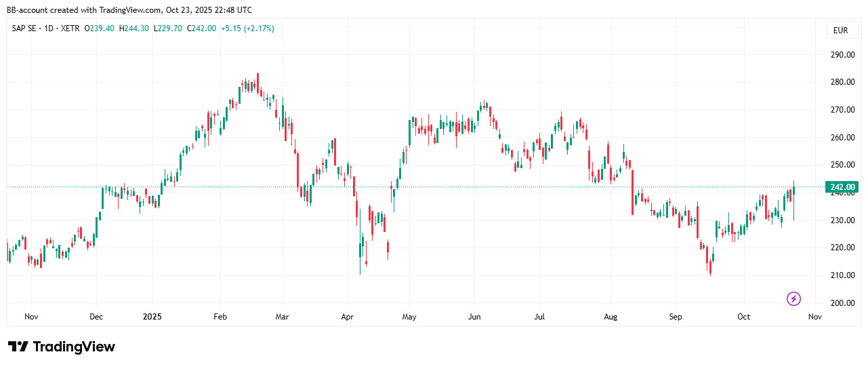
Task: Click the TradingView logo icon
Action: click(18, 347)
